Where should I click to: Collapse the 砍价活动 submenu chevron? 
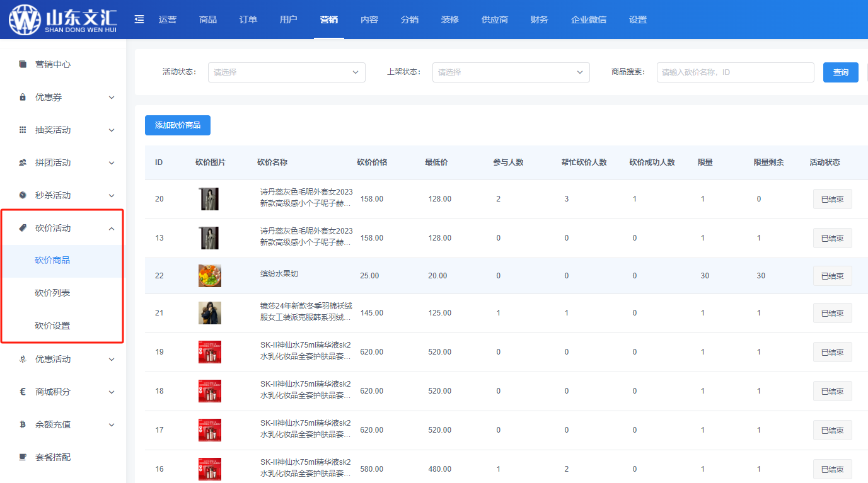(112, 229)
